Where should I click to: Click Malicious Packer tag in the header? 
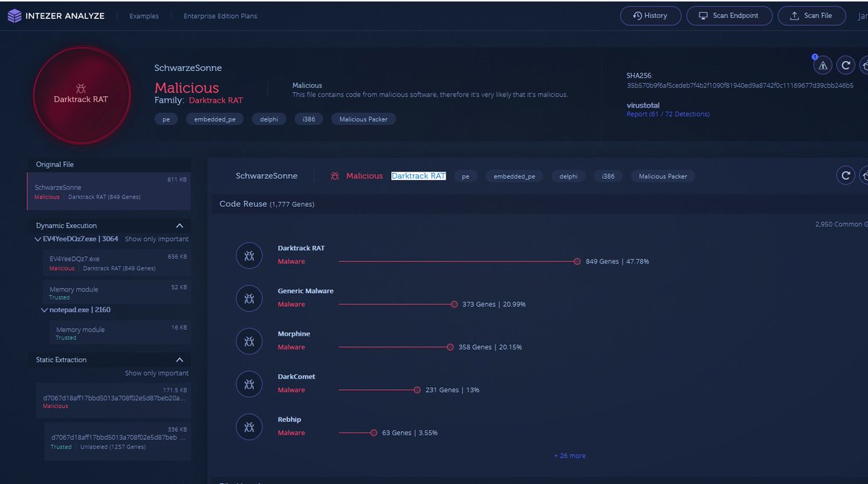pos(364,119)
